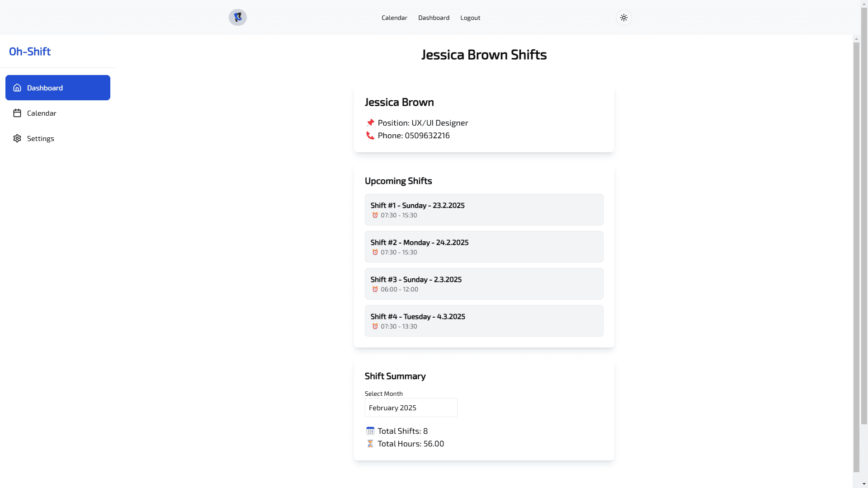The width and height of the screenshot is (868, 488).
Task: Click the calendar emoji beside Total Shifts
Action: click(370, 431)
